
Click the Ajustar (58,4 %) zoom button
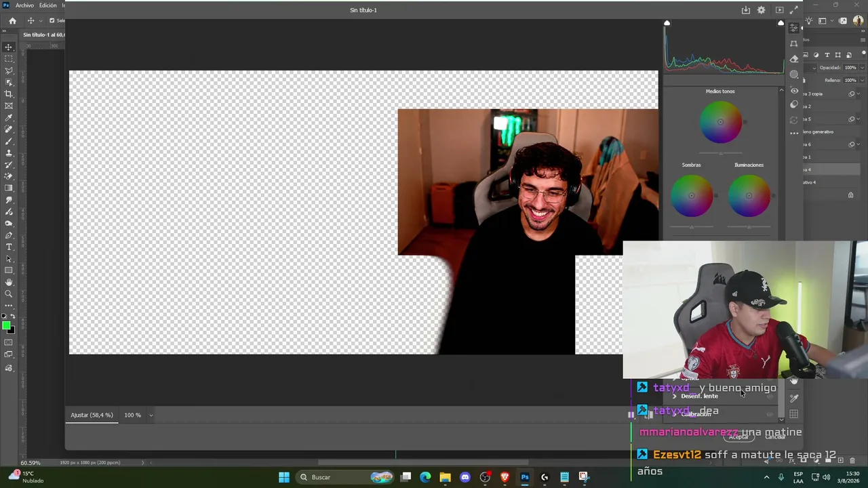coord(92,415)
